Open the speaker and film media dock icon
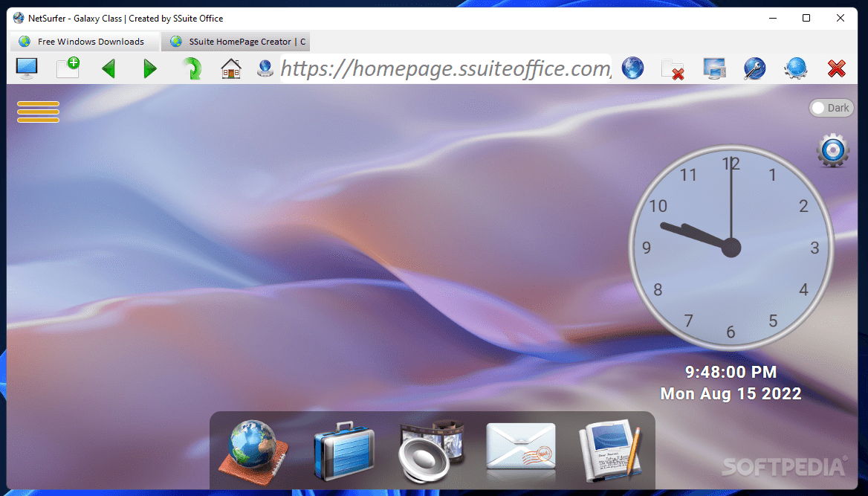868x496 pixels. click(x=431, y=451)
